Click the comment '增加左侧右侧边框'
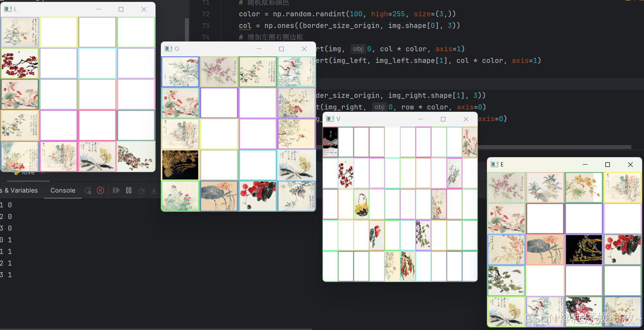This screenshot has height=330, width=644. (x=275, y=37)
